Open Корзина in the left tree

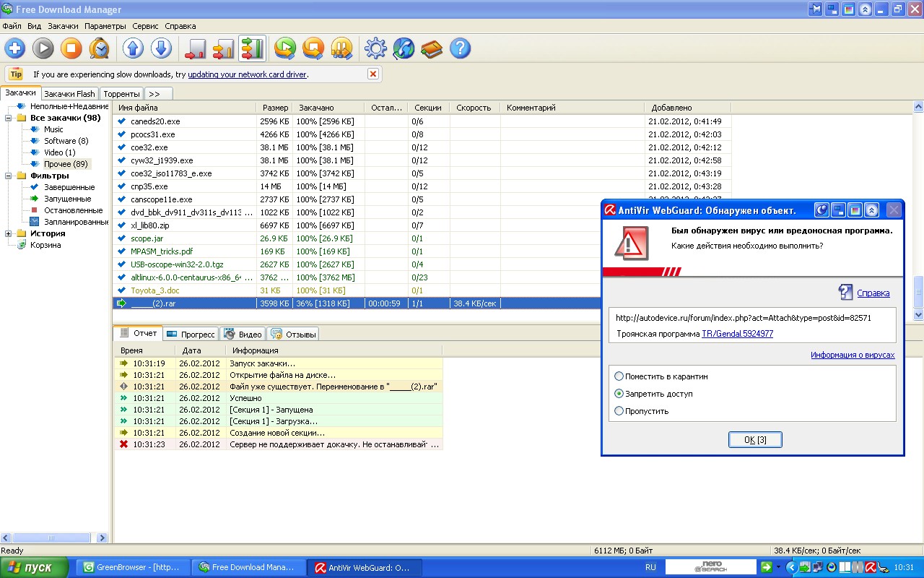click(x=45, y=245)
